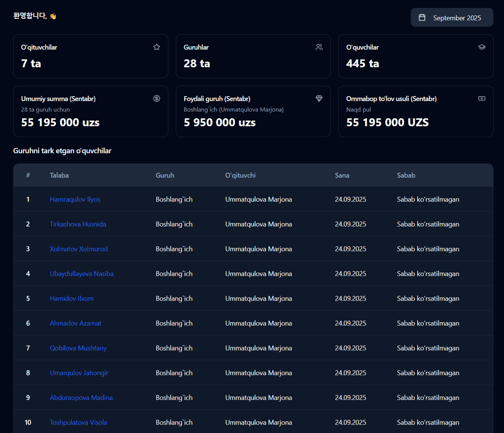Select Qobilova Mushtariy student link

point(79,348)
